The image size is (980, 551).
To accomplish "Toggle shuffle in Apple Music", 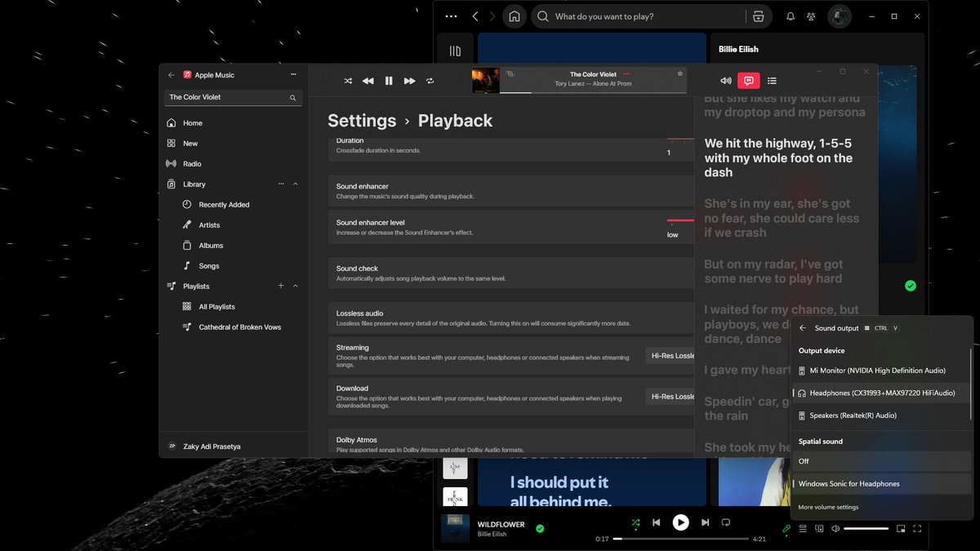I will (348, 81).
